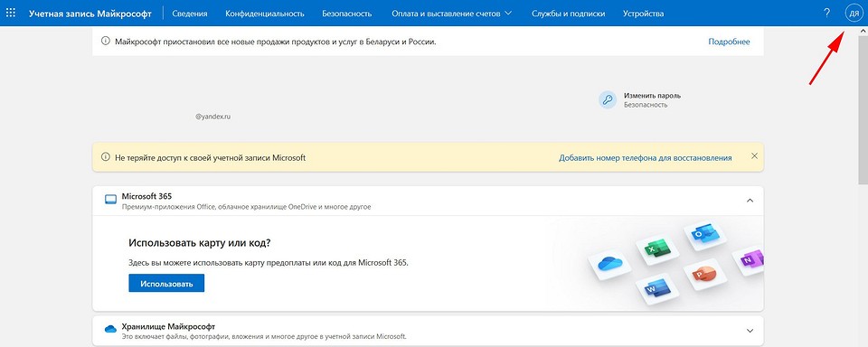This screenshot has height=347, width=868.
Task: Click the Outlook app tile image
Action: pos(704,235)
